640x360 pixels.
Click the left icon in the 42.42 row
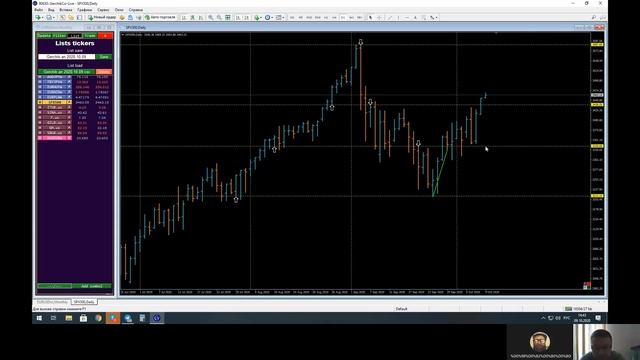[x=40, y=112]
